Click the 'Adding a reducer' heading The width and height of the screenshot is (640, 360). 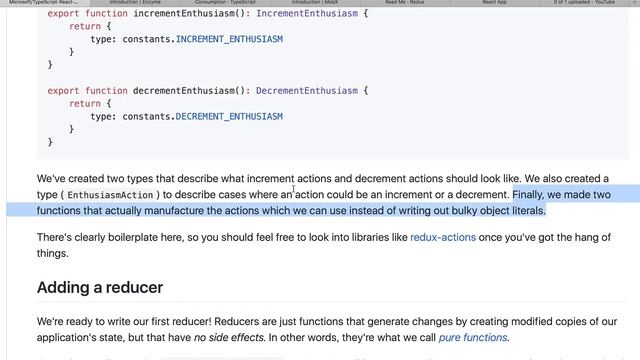point(100,287)
